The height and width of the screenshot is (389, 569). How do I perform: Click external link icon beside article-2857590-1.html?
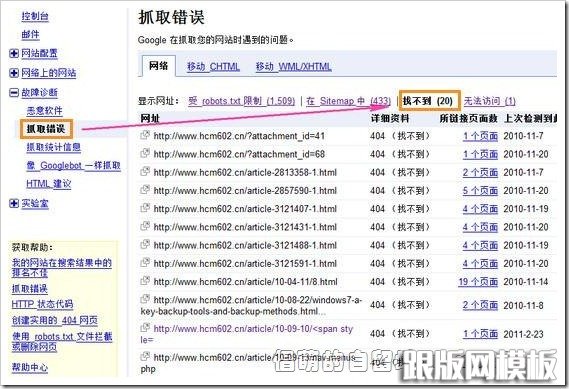click(145, 190)
